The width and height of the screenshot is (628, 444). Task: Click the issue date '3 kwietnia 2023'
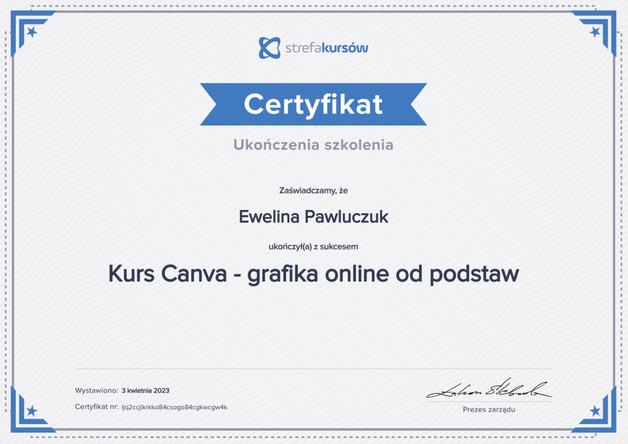(145, 390)
